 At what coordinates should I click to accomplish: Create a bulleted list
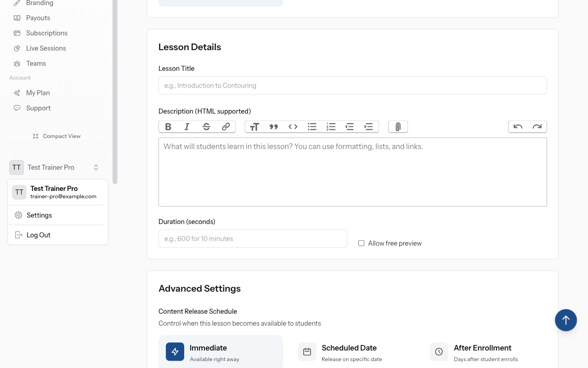coord(312,127)
